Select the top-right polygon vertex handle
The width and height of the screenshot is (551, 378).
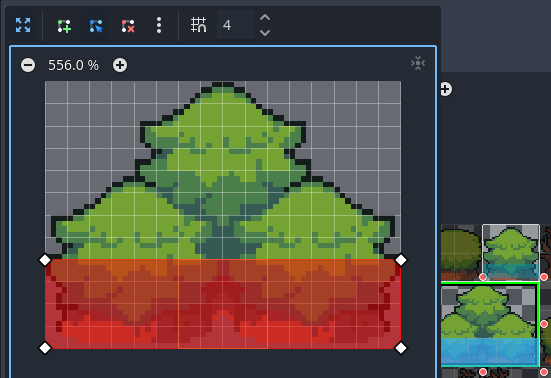coord(401,260)
